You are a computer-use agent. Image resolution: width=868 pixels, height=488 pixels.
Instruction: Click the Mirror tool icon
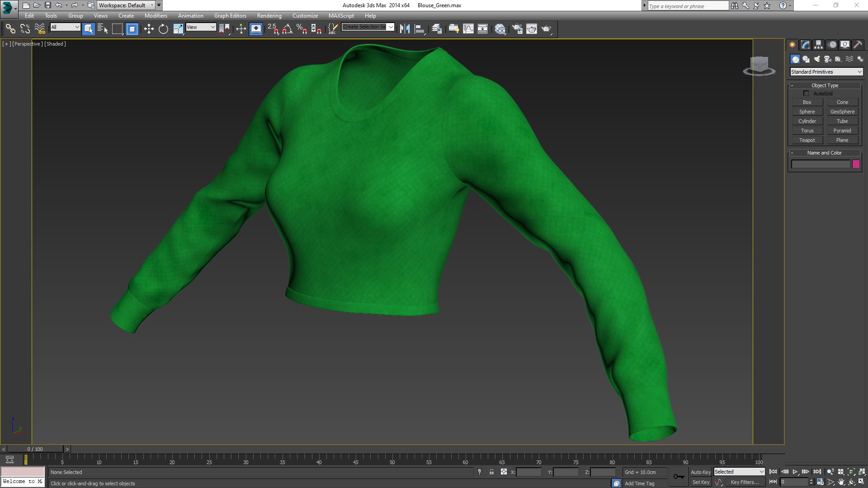tap(405, 29)
